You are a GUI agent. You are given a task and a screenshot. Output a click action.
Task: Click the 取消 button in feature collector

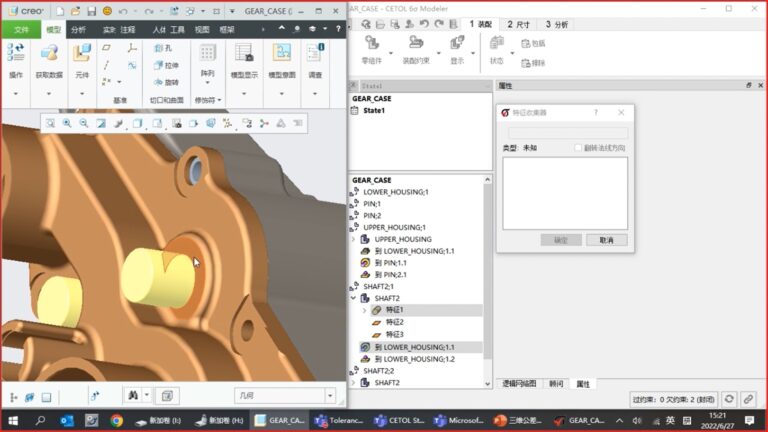coord(606,240)
